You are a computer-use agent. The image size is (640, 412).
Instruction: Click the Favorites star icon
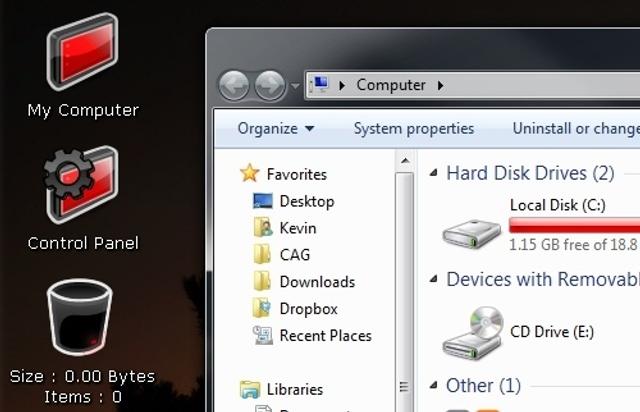click(x=250, y=173)
